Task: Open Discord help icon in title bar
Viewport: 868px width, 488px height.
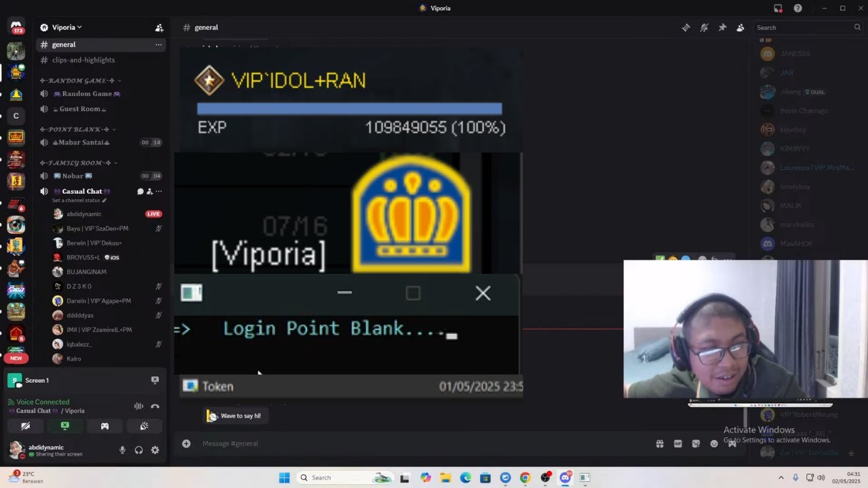Action: (797, 8)
